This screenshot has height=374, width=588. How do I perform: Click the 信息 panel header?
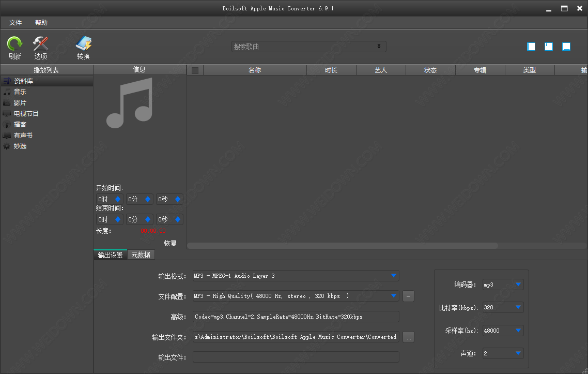point(140,69)
